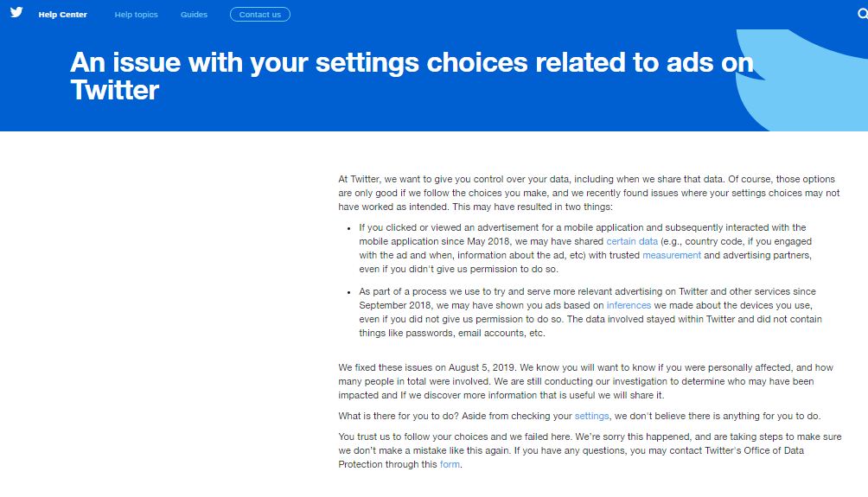Go to the Guides section

pos(194,15)
